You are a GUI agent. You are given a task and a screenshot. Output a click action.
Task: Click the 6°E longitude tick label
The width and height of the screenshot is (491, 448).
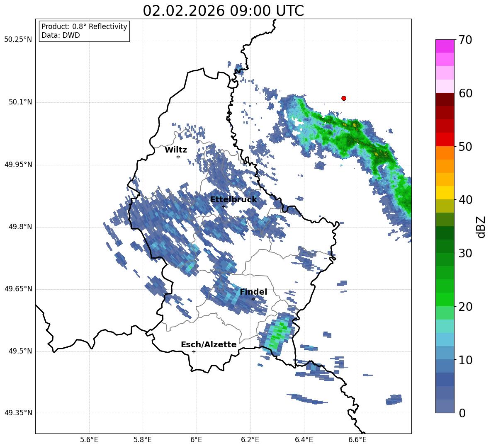(196, 440)
